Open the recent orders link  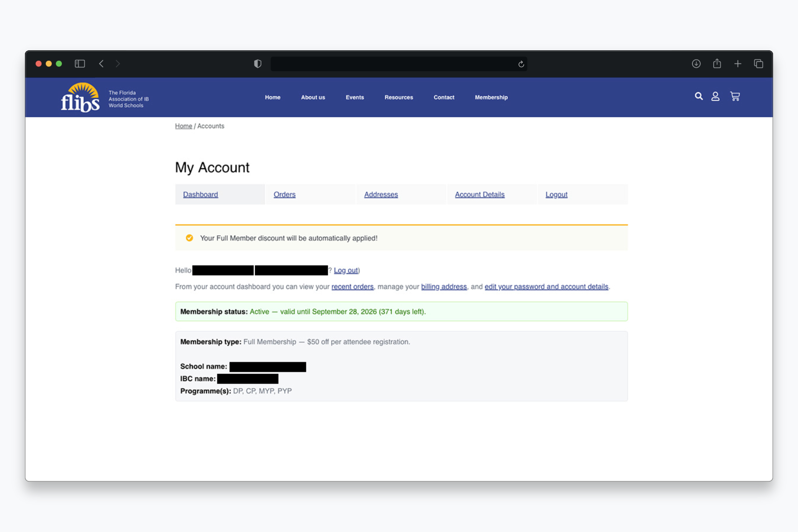352,287
